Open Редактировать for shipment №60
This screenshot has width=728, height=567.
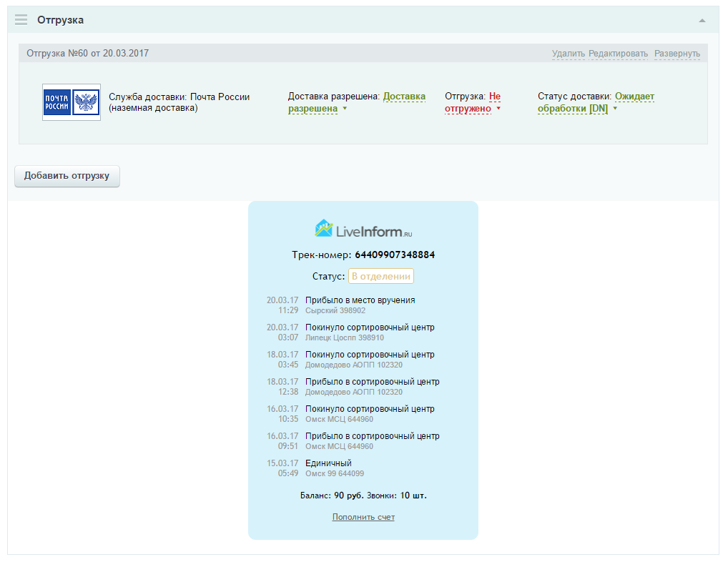pos(618,54)
